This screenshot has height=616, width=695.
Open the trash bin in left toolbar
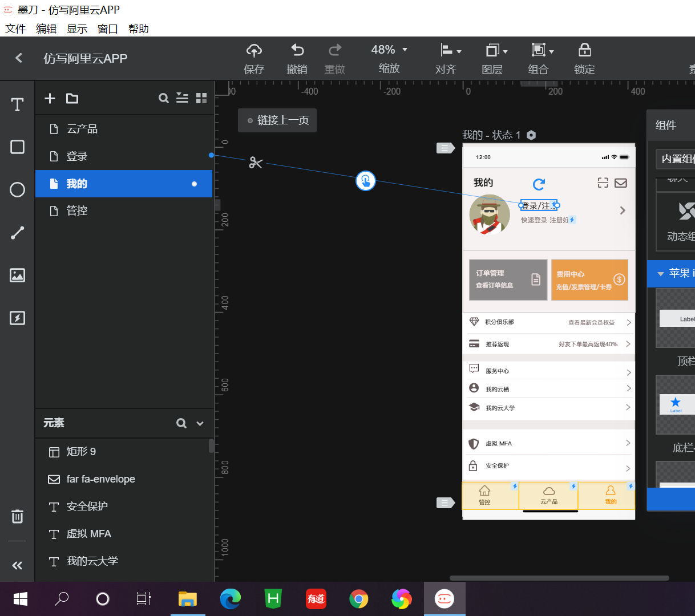(x=18, y=516)
